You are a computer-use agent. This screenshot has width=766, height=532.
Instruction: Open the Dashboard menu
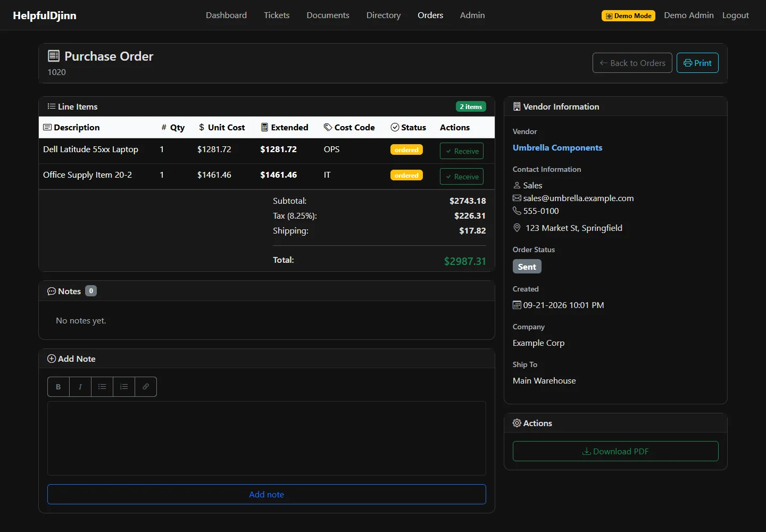[x=226, y=15]
